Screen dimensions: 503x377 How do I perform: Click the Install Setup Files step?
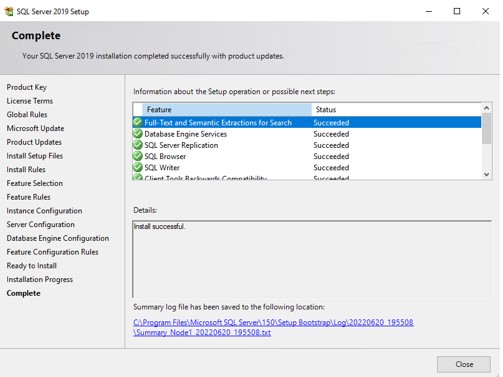(35, 156)
